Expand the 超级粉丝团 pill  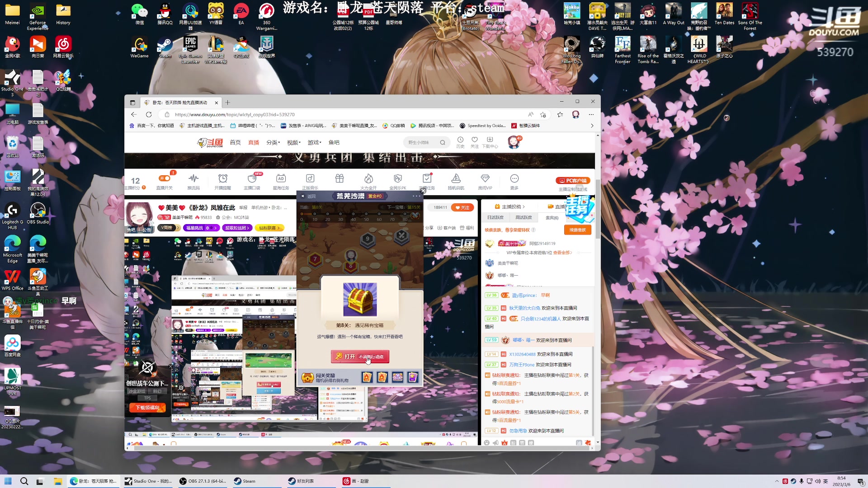point(238,228)
